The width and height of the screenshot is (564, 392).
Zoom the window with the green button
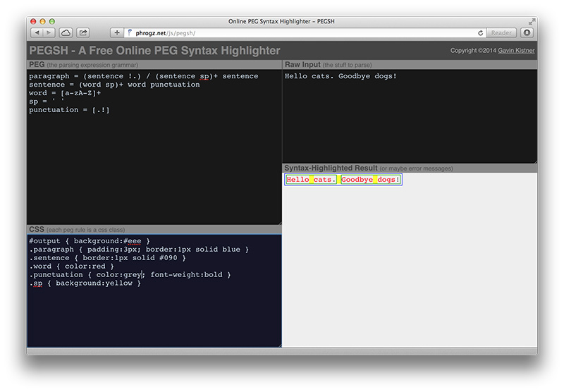51,22
